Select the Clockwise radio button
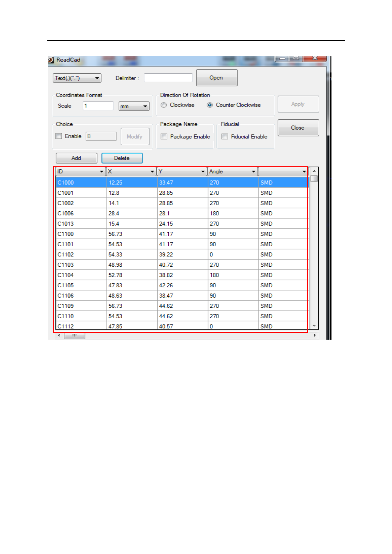The width and height of the screenshot is (392, 554). coord(164,105)
